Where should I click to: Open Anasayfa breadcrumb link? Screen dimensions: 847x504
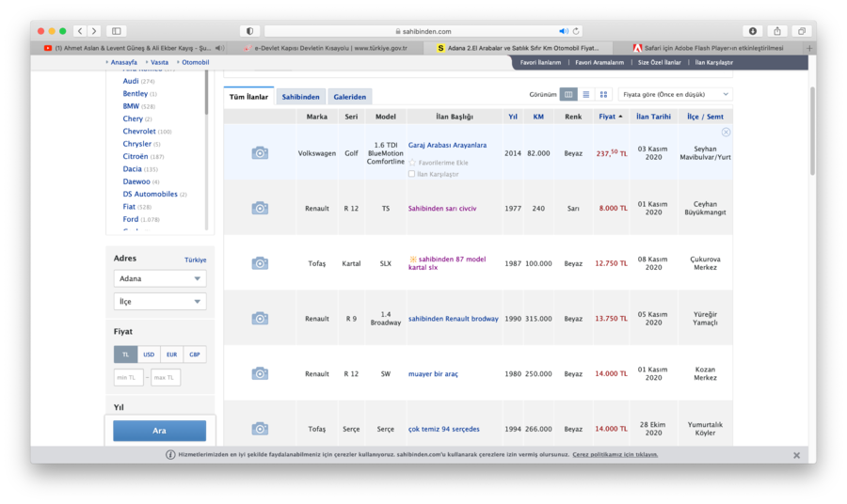(x=123, y=63)
